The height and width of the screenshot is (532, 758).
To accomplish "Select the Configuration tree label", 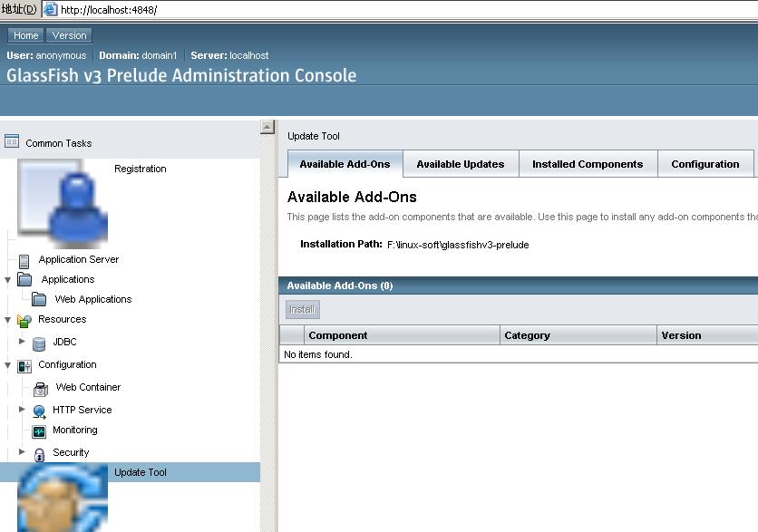I will (67, 365).
